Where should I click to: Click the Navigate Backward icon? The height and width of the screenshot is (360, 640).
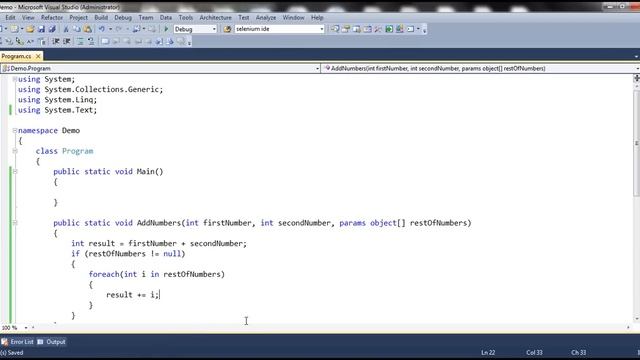(136, 29)
